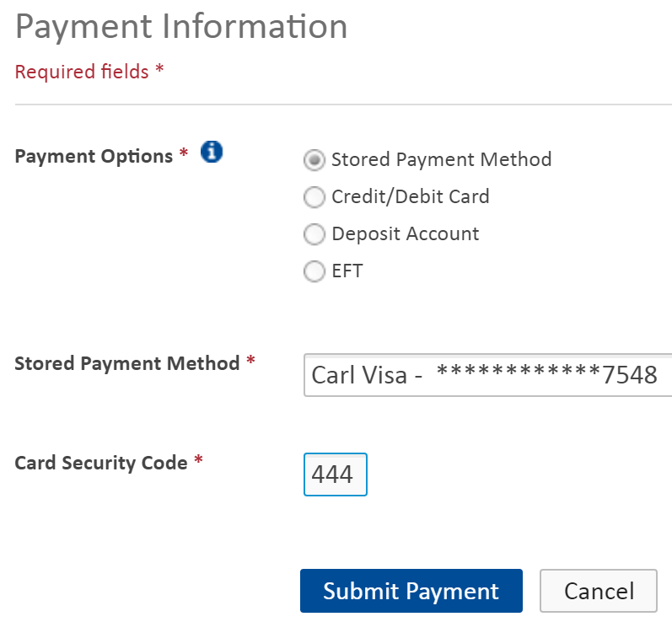Click the red Required fields note

[89, 71]
